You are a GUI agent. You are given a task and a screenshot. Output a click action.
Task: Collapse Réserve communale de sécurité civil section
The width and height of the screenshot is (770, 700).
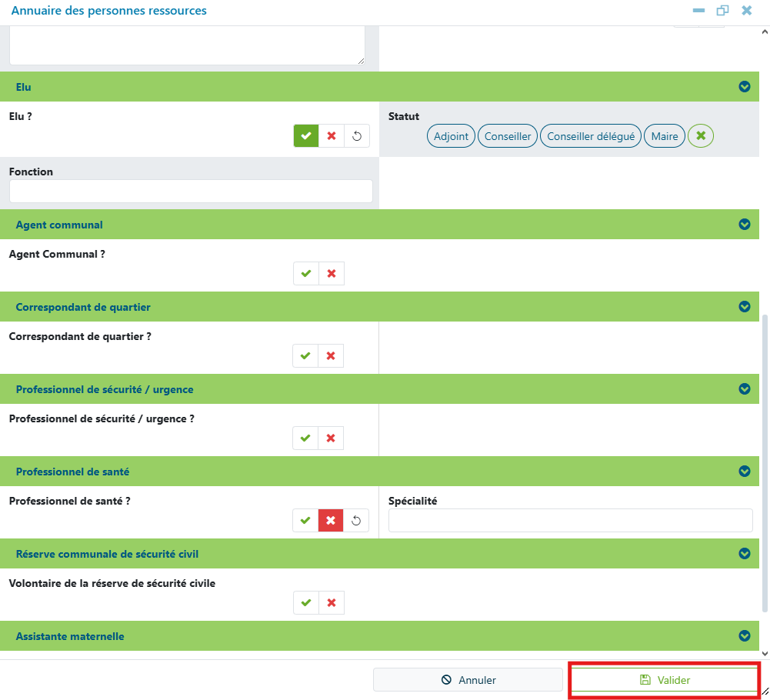tap(745, 554)
